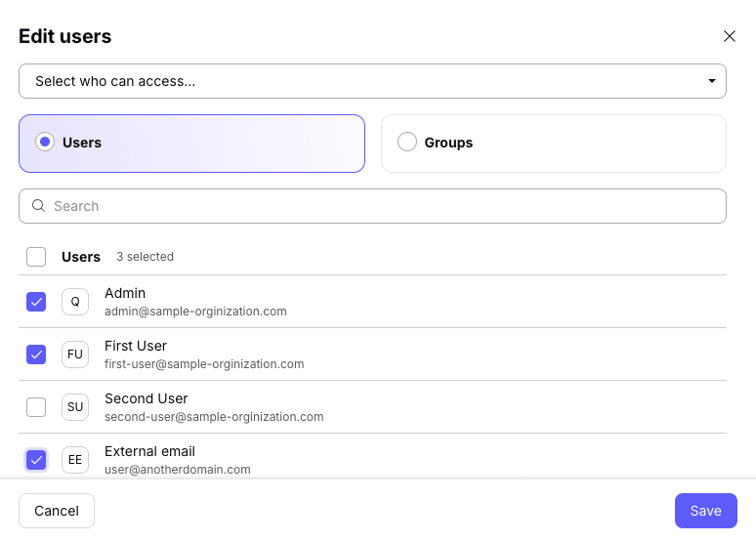Click admin@sample-orginization.com email
Viewport: 756px width, 542px height.
195,312
